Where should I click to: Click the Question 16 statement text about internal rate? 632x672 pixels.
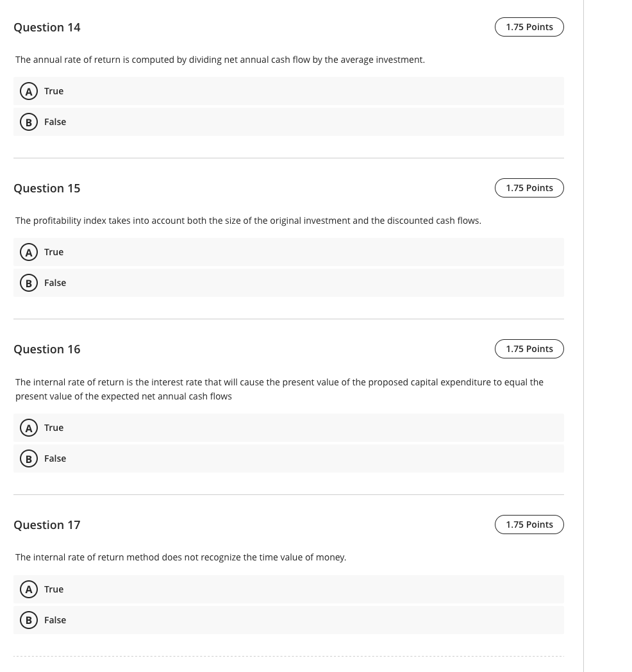(x=279, y=389)
